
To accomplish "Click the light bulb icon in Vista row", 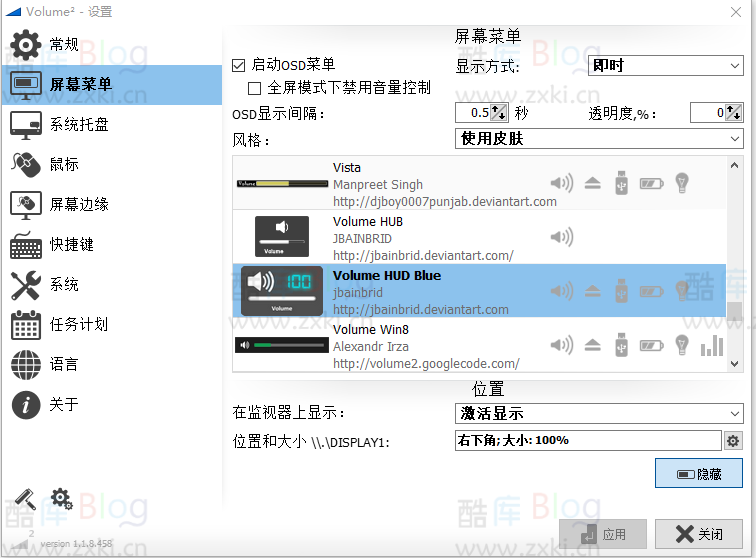I will click(x=682, y=183).
